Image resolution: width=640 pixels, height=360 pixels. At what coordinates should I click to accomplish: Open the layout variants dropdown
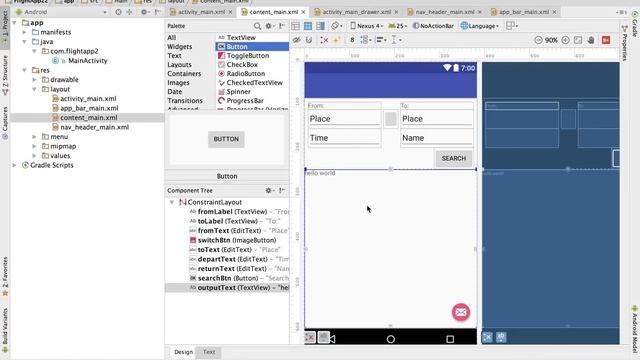pos(512,26)
